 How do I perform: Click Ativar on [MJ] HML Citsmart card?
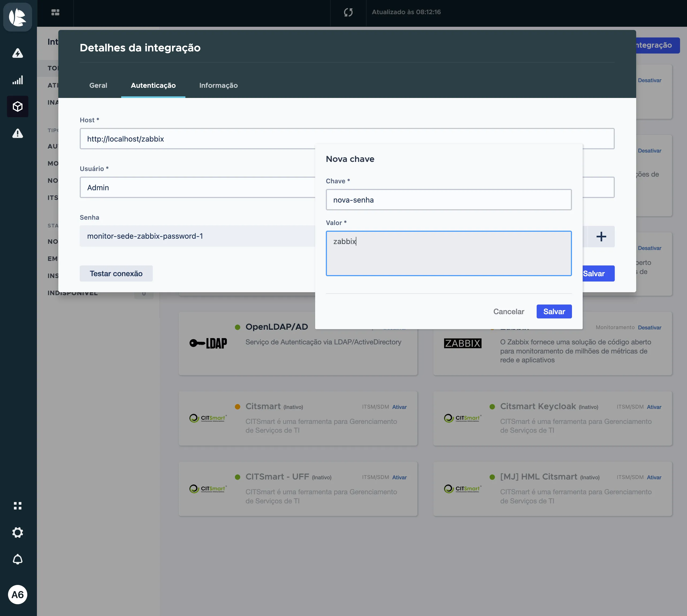[x=654, y=477]
